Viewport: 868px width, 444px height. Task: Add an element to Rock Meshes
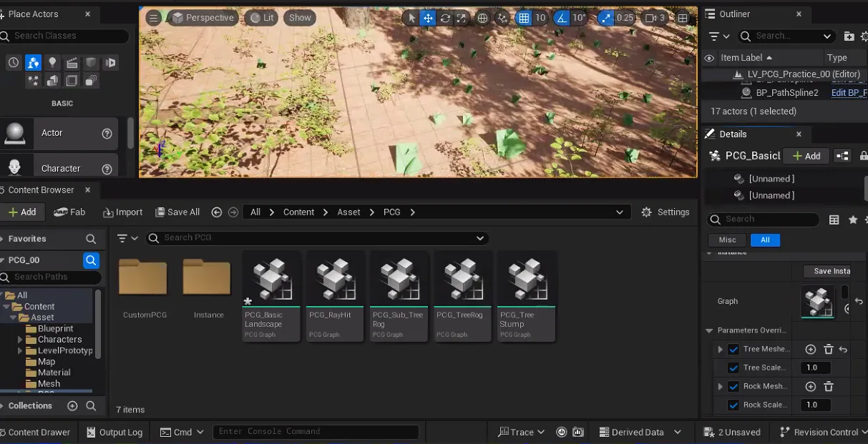pos(811,387)
